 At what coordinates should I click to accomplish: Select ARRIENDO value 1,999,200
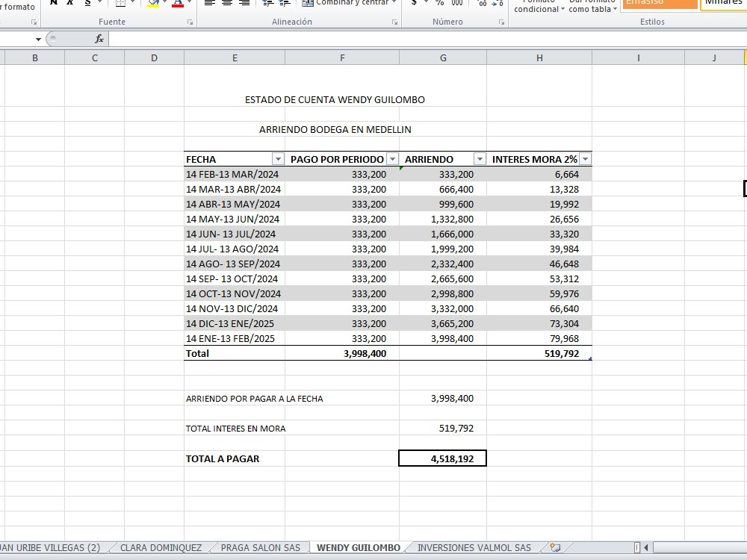(443, 249)
